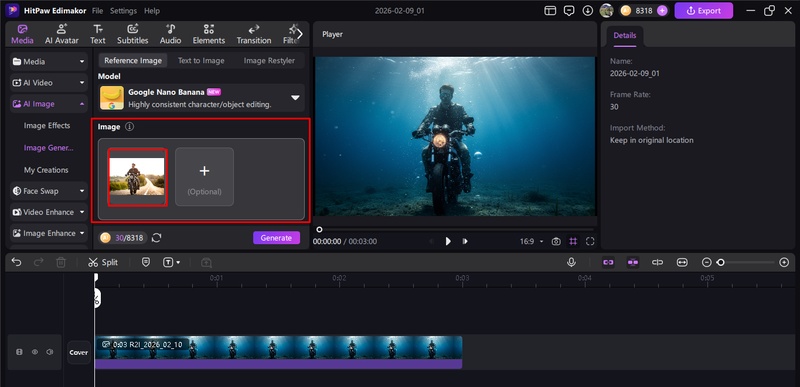
Task: Enter fullscreen preview
Action: [x=590, y=241]
